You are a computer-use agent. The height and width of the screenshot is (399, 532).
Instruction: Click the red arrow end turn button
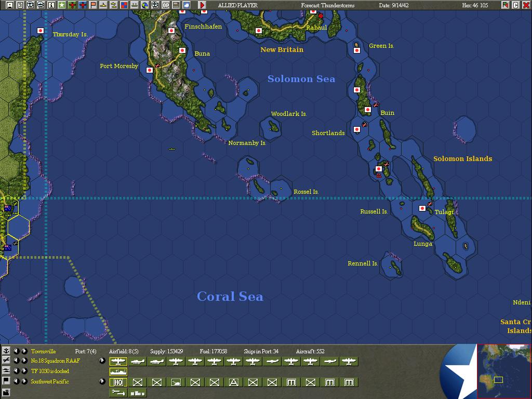click(202, 5)
